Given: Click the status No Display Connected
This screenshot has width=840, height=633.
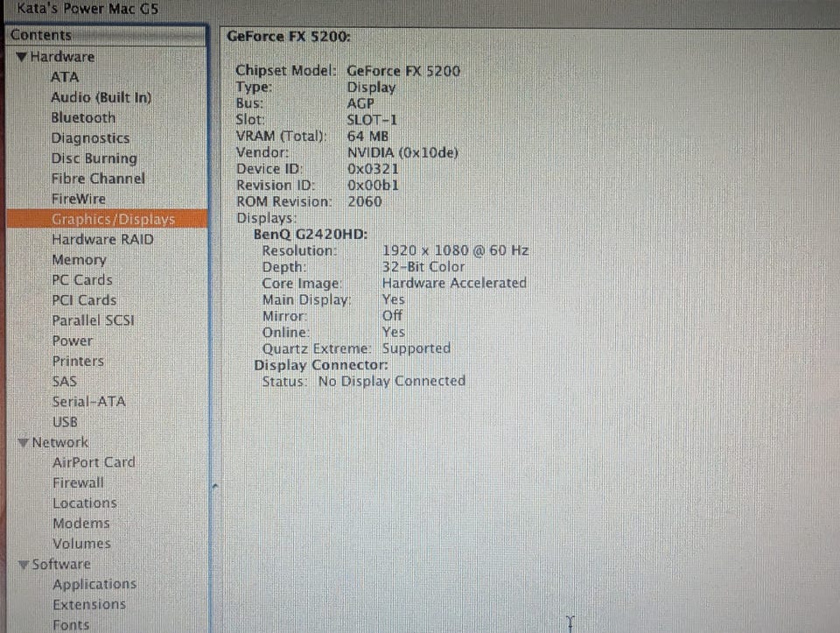Looking at the screenshot, I should (x=392, y=382).
